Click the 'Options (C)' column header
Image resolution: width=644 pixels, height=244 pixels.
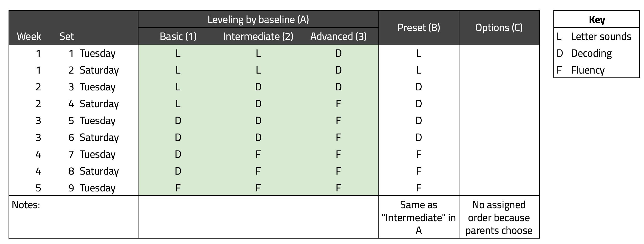[499, 27]
